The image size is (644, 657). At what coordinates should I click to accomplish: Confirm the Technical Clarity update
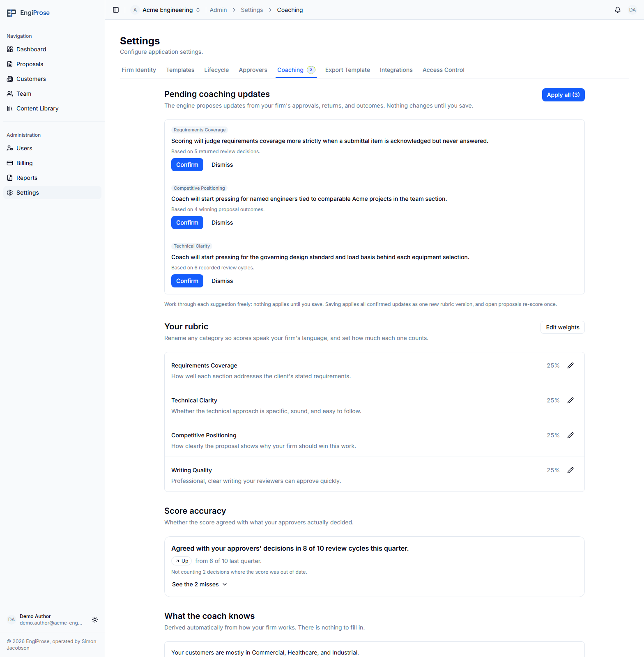click(187, 281)
